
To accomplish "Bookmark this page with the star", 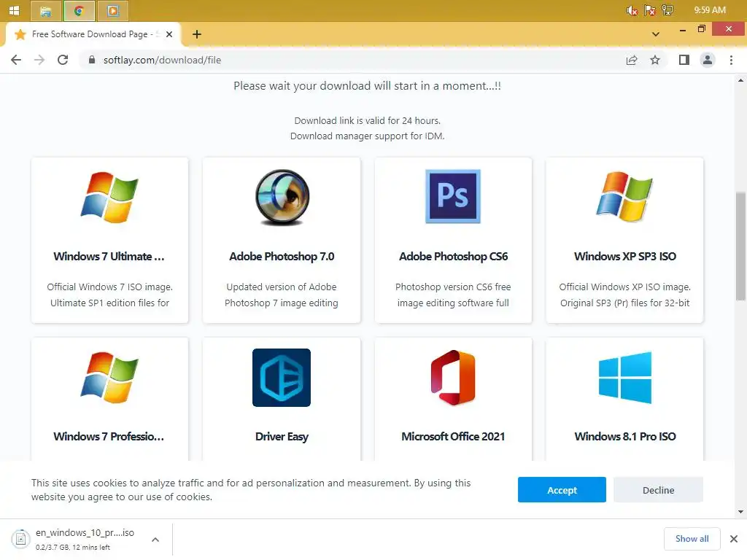I will (655, 60).
